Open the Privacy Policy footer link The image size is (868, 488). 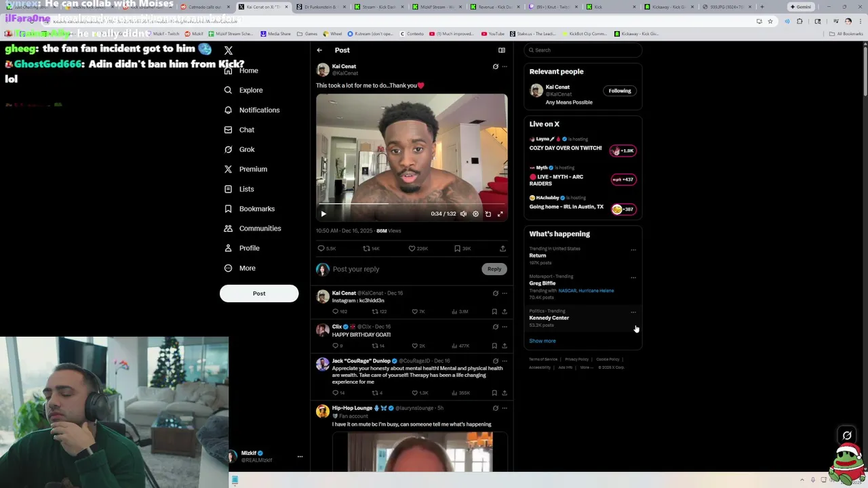coord(576,359)
